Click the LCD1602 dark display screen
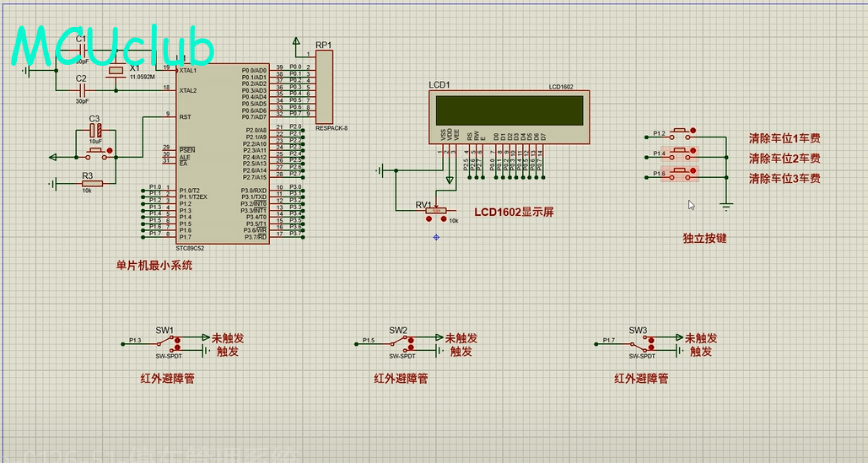Image resolution: width=868 pixels, height=463 pixels. pos(508,109)
